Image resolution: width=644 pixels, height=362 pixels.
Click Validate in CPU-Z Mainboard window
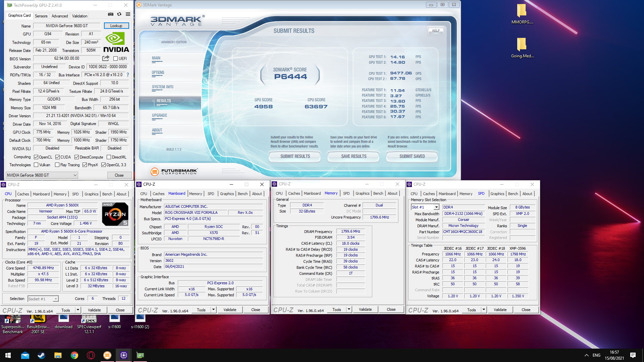230,310
